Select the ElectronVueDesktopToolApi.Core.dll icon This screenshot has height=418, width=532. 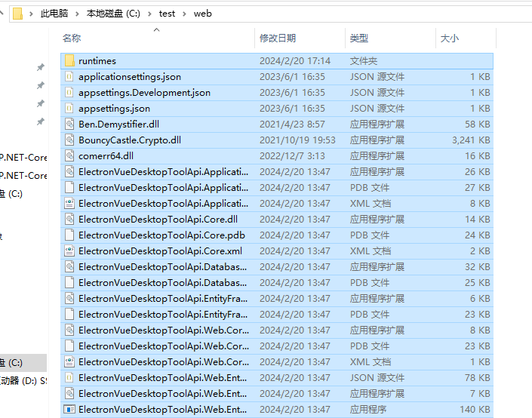[69, 219]
